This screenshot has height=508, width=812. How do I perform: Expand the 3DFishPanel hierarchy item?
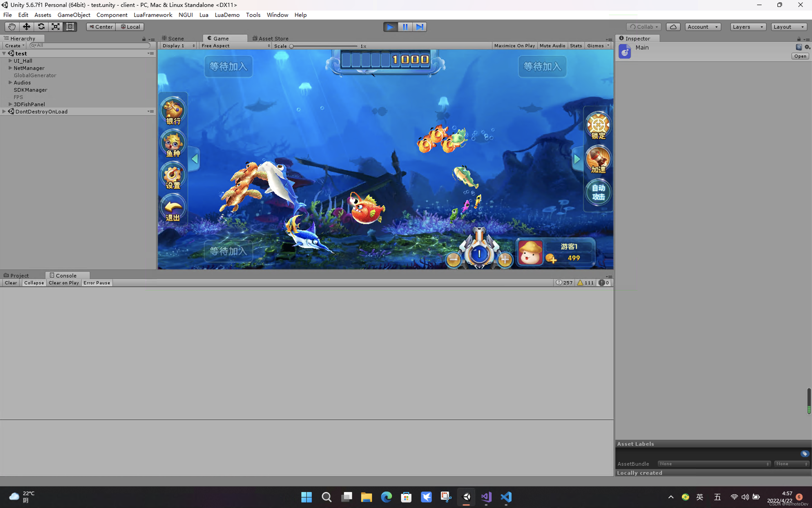coord(10,104)
